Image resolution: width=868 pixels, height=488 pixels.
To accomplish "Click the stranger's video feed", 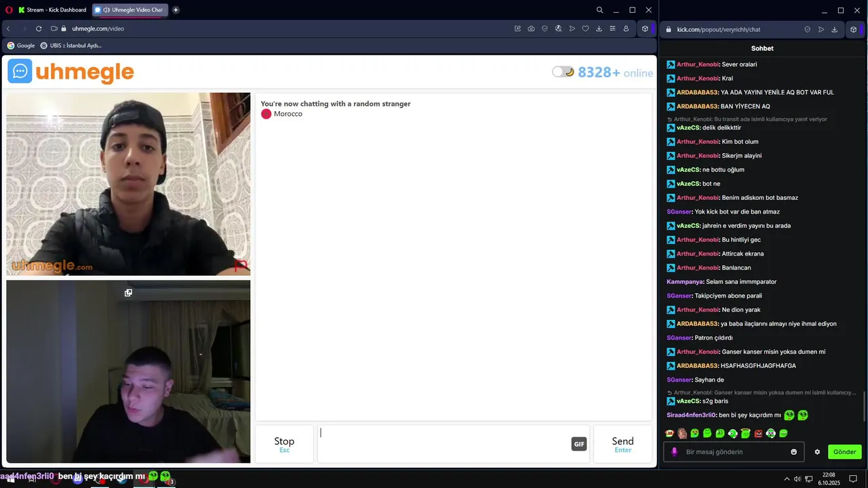I will tap(128, 184).
